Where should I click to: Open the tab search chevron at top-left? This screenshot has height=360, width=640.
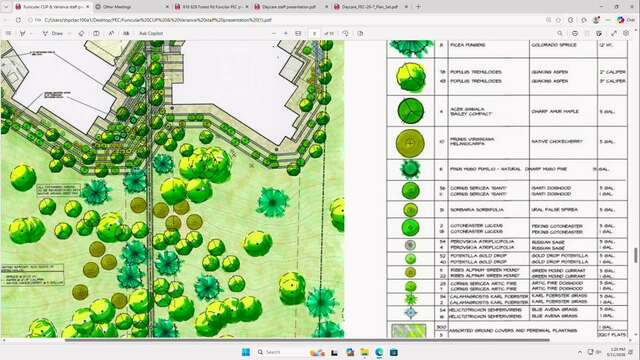(x=6, y=7)
